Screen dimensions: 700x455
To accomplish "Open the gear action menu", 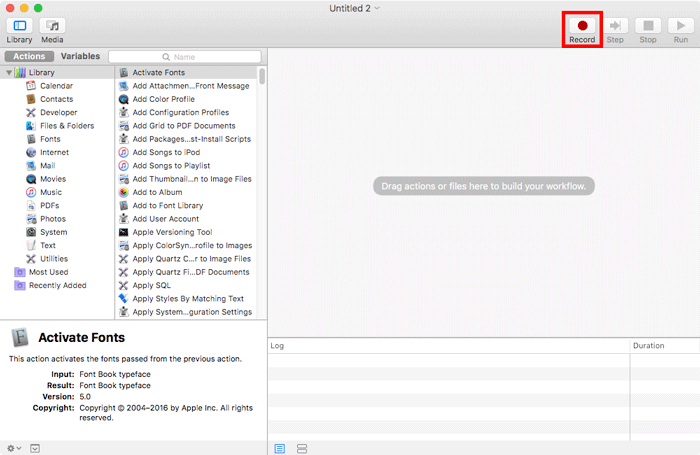I will 14,448.
